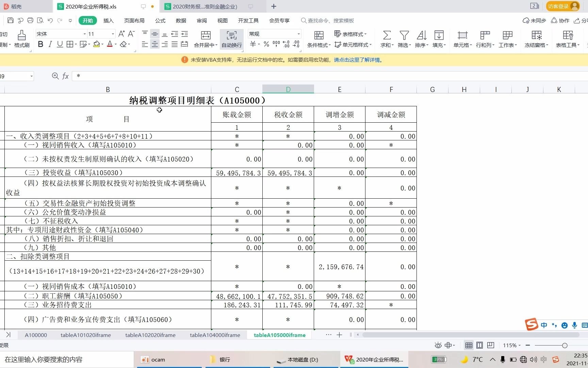The image size is (588, 368).
Task: Undo the last action
Action: (x=50, y=20)
